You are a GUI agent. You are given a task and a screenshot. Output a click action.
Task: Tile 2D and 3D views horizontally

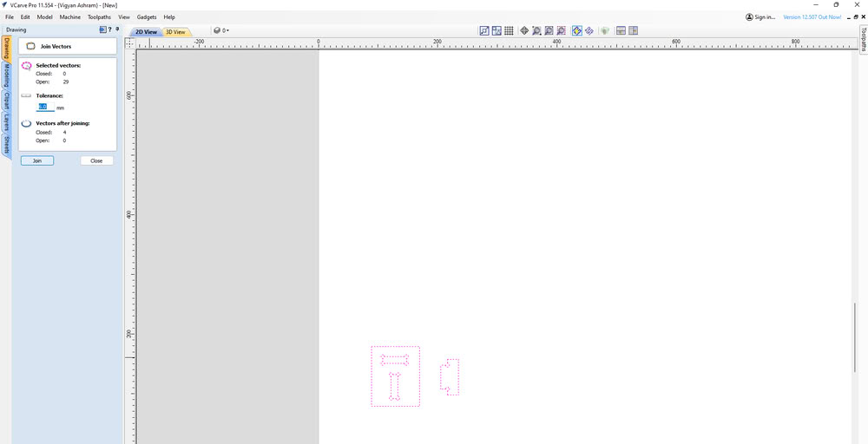(621, 31)
